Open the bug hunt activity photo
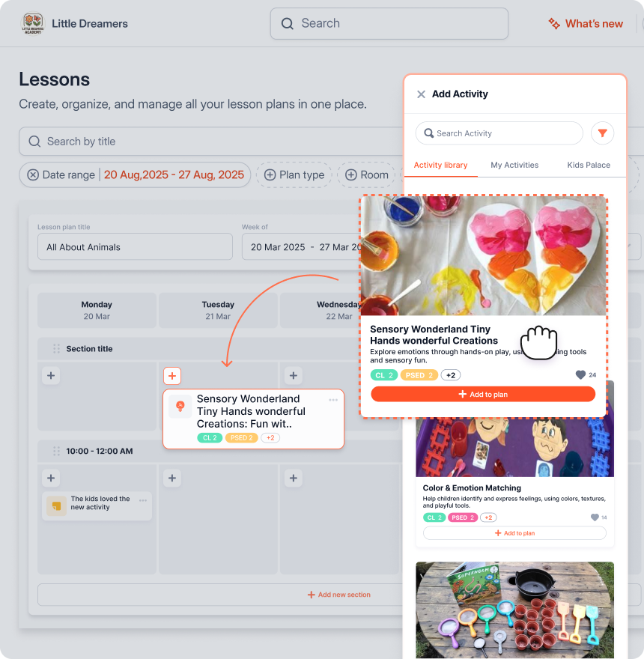The width and height of the screenshot is (644, 659). (x=514, y=610)
